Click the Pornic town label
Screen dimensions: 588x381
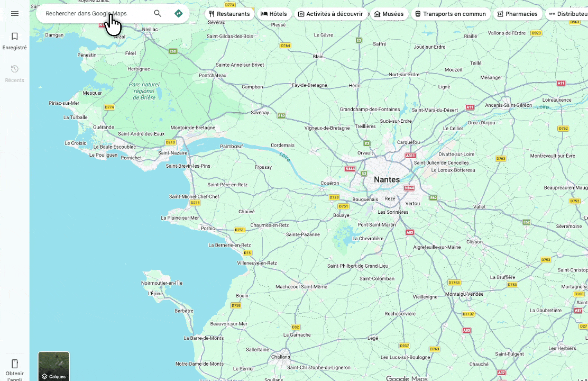(208, 228)
